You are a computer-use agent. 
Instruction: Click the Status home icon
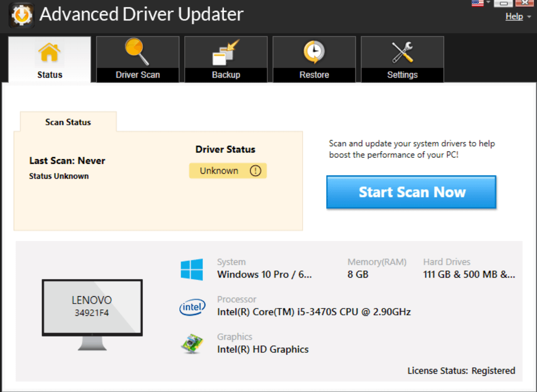[49, 52]
